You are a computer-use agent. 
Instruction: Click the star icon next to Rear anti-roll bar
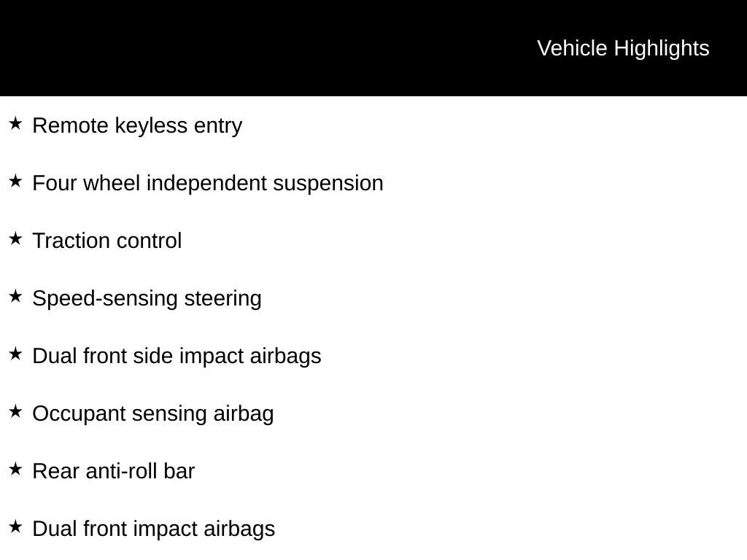click(15, 470)
